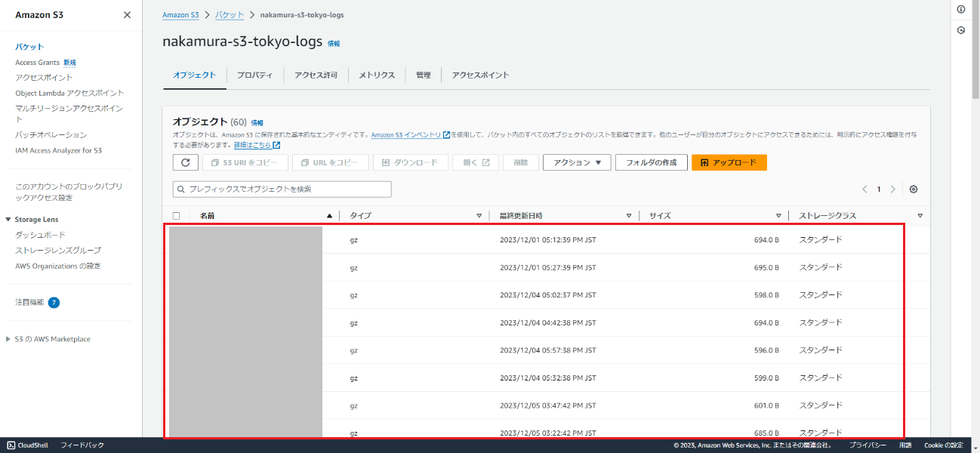The image size is (980, 453).
Task: Switch to the メトリクス tab
Action: [x=377, y=75]
